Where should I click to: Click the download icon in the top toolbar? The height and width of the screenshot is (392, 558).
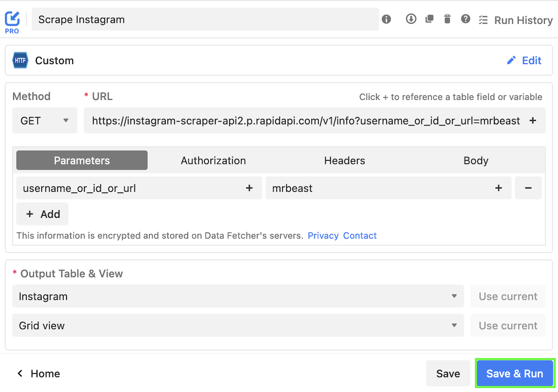[411, 19]
